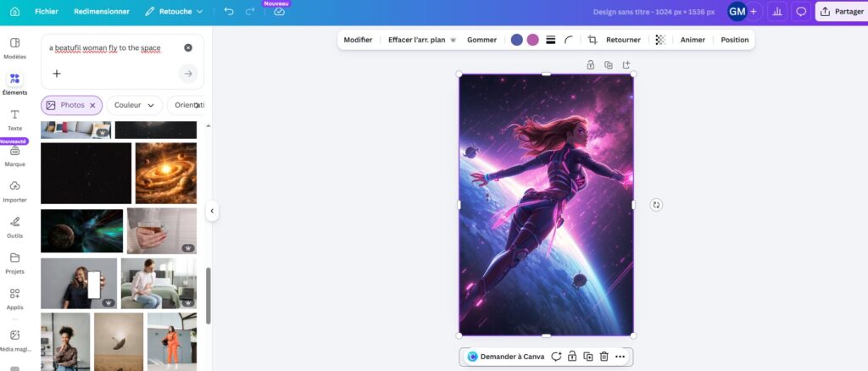Screen dimensions: 868x371
Task: Lock the page with top padlock icon
Action: click(591, 64)
